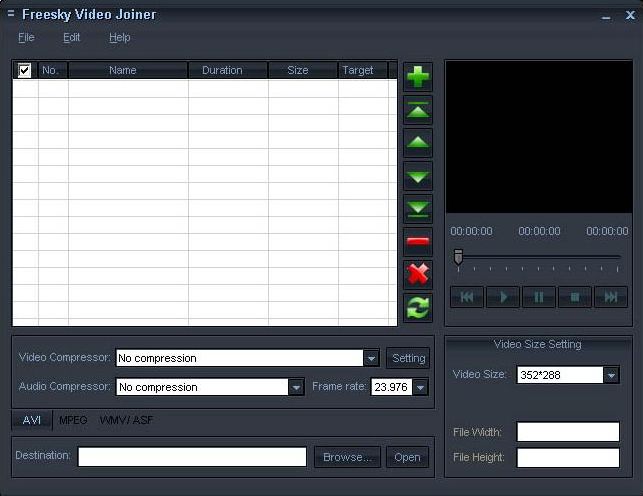Click the Name column header

128,70
